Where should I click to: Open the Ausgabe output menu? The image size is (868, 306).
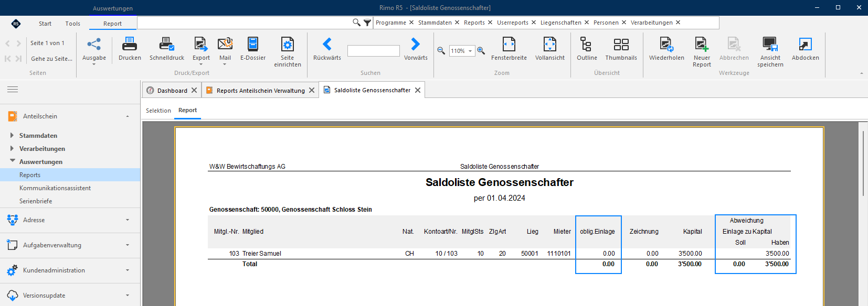tap(94, 51)
